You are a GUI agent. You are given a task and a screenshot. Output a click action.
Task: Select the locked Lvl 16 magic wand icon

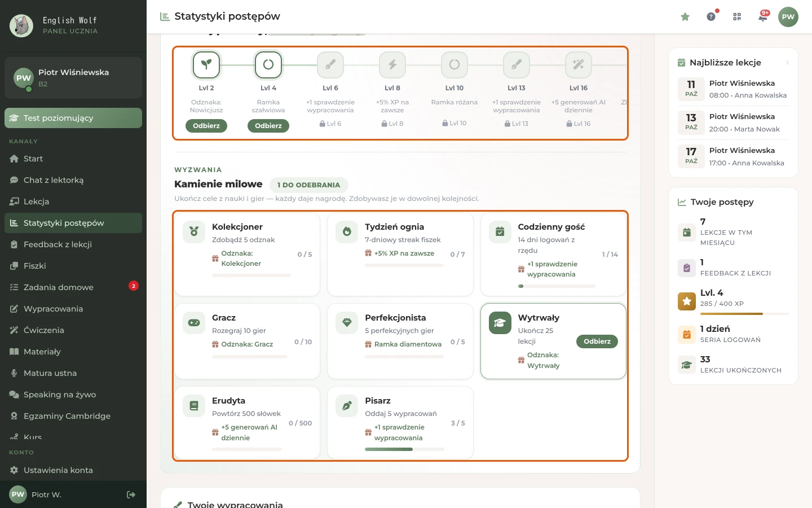[579, 64]
